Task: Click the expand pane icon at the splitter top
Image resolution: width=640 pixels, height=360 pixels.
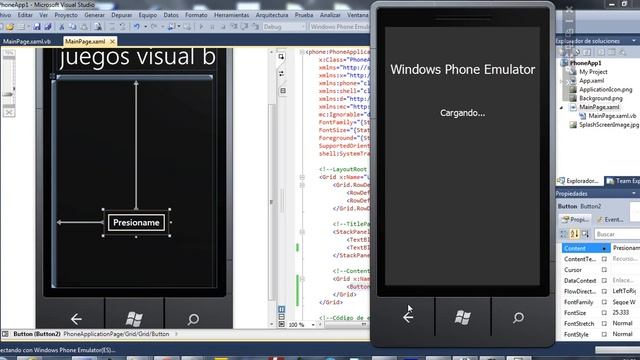Action: tap(281, 57)
